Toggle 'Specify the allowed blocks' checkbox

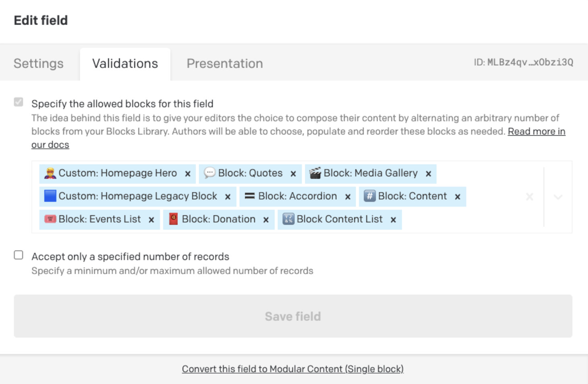(19, 102)
